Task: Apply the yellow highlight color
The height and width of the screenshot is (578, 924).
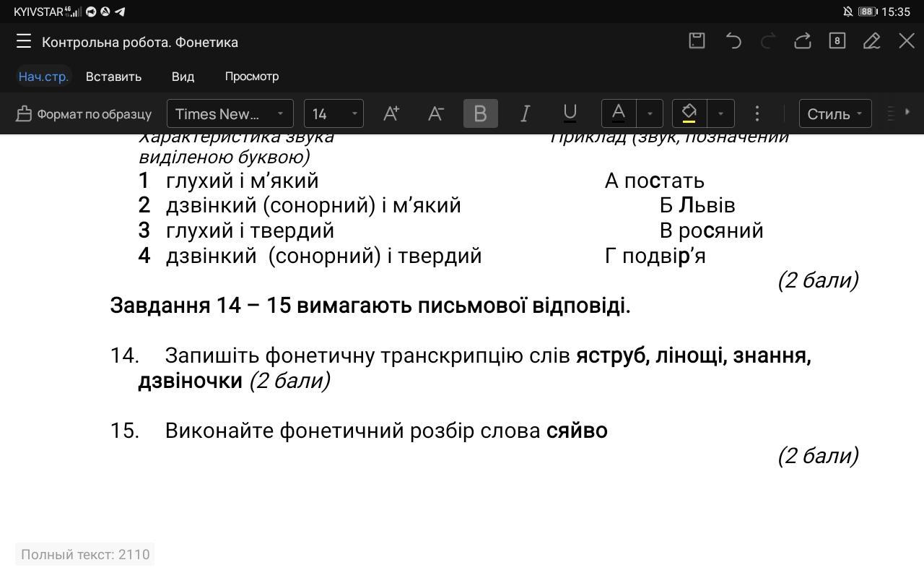Action: [x=689, y=113]
